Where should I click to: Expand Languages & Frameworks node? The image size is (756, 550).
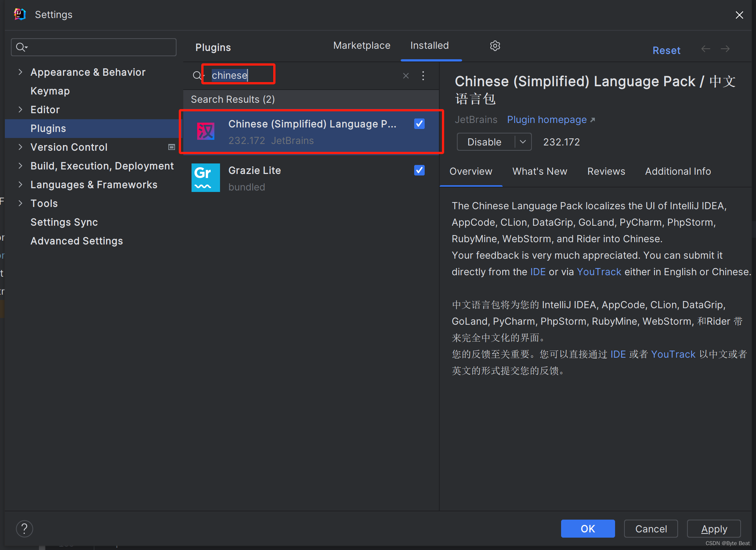tap(21, 184)
